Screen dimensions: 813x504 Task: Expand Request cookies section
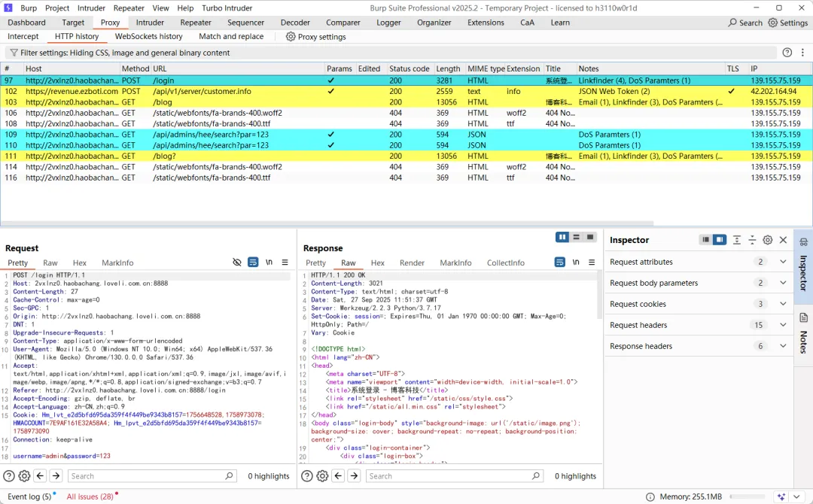(x=783, y=304)
